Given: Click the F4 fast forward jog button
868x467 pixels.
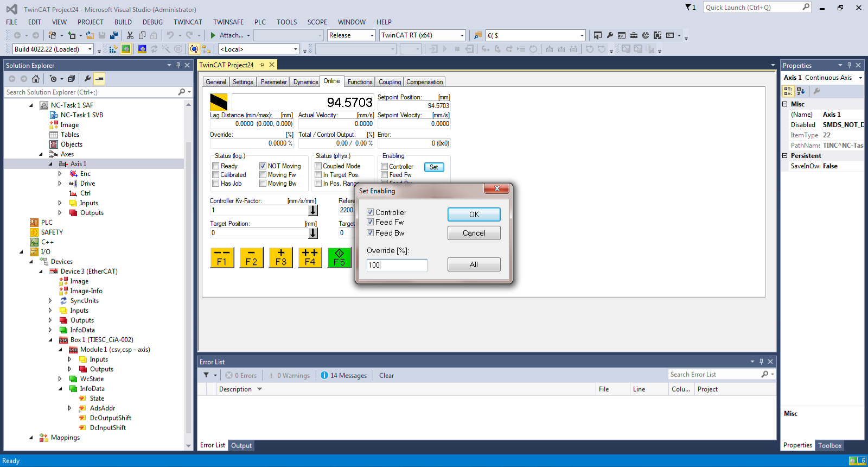Looking at the screenshot, I should pos(310,257).
